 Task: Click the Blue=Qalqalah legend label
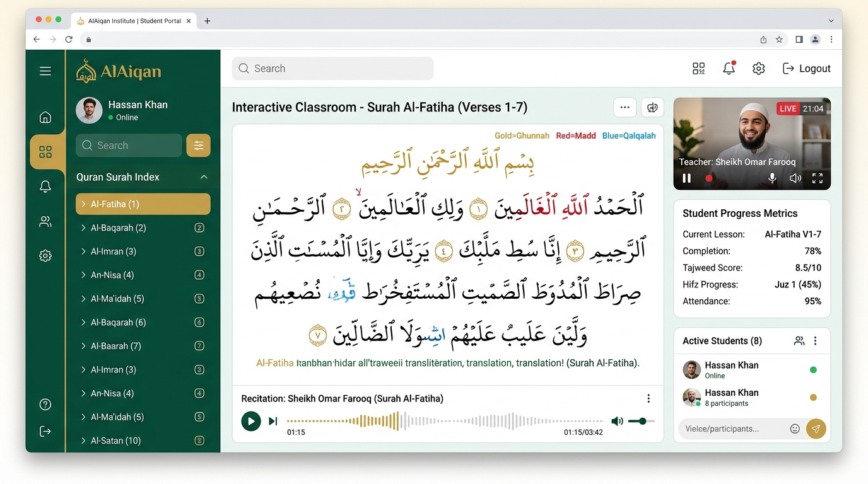pos(629,135)
